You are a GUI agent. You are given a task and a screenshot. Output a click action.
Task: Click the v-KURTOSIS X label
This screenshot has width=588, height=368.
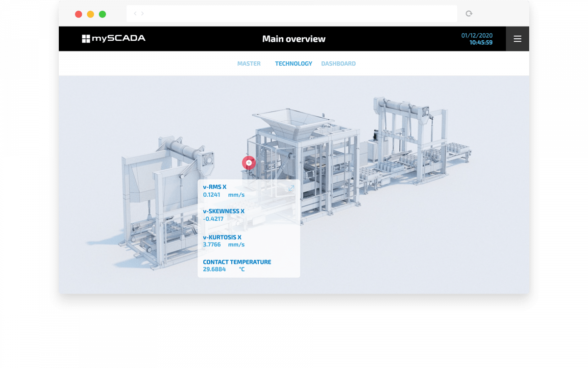(222, 237)
